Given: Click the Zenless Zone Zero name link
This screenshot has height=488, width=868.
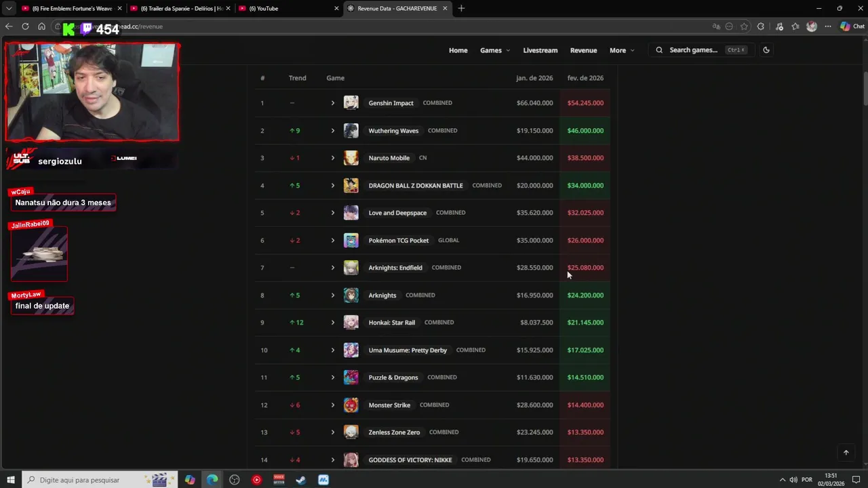Looking at the screenshot, I should (x=394, y=432).
